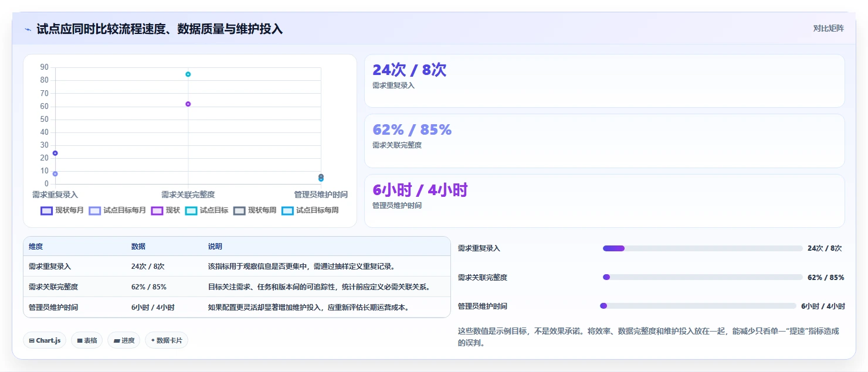Click the 需求重复录入 x-axis label on chart
The width and height of the screenshot is (868, 372).
click(55, 194)
